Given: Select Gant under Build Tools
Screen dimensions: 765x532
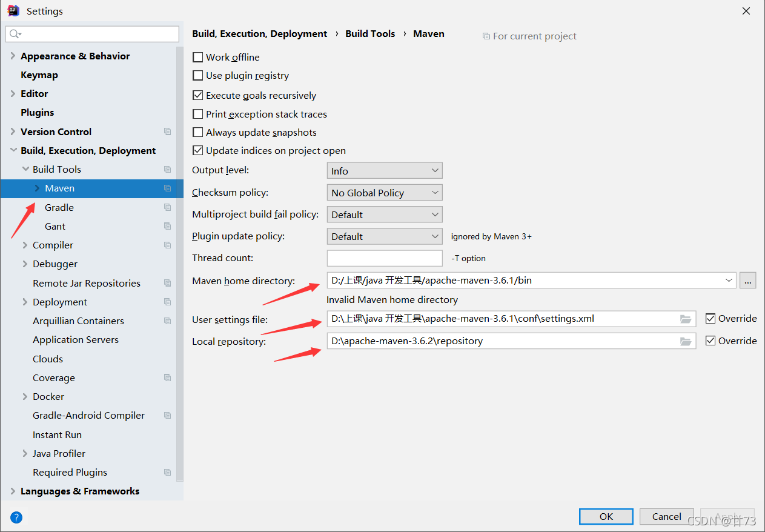Looking at the screenshot, I should 55,226.
